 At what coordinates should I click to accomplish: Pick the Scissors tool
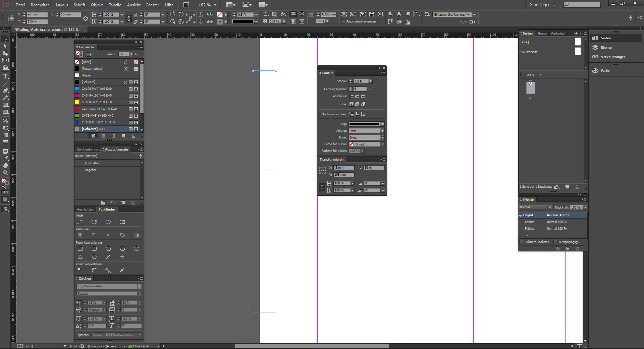tap(5, 121)
